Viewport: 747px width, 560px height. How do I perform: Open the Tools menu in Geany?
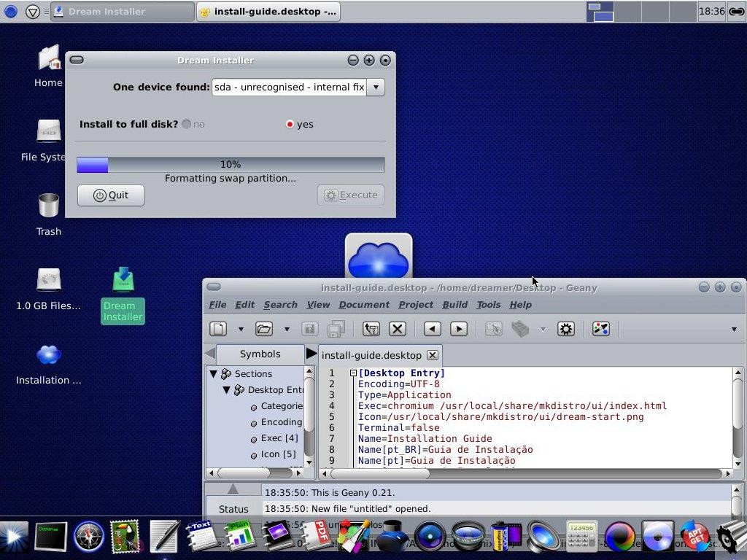488,305
